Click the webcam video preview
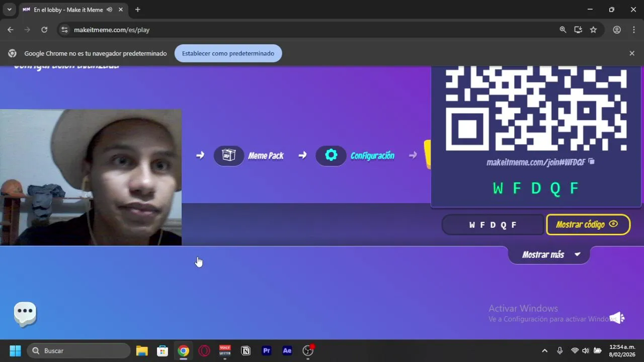Screen dimensions: 644x362 pos(91,177)
